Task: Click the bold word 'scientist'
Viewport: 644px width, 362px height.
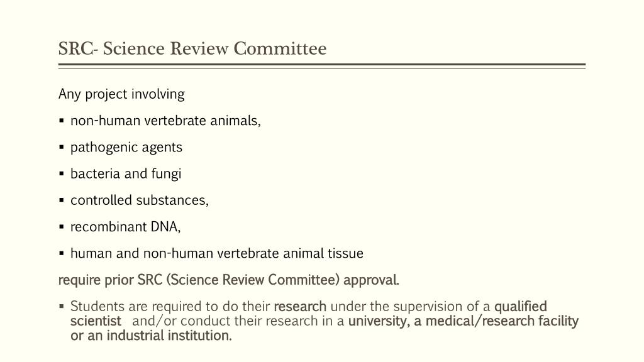Action: click(x=96, y=321)
